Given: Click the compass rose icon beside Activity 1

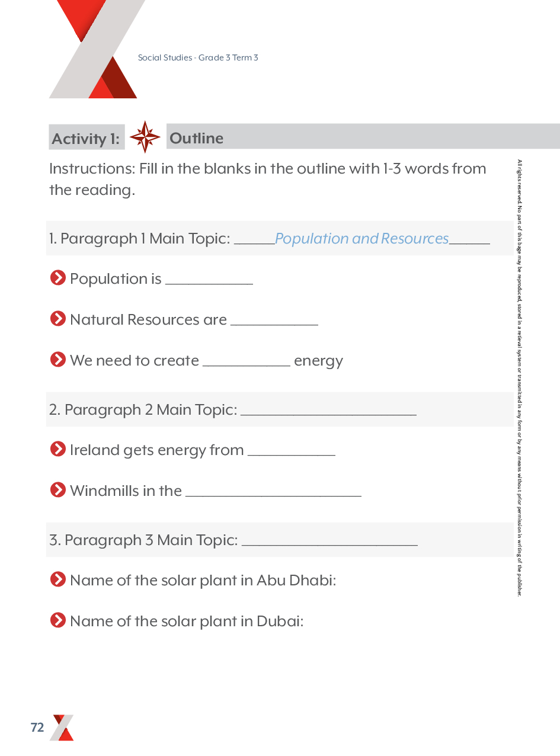Looking at the screenshot, I should pos(145,137).
